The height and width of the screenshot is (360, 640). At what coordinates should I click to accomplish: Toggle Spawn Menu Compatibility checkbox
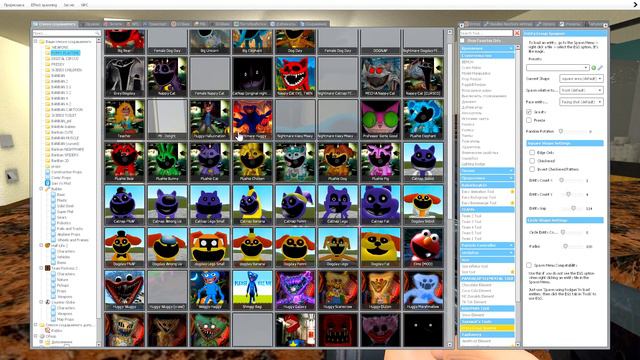(529, 265)
